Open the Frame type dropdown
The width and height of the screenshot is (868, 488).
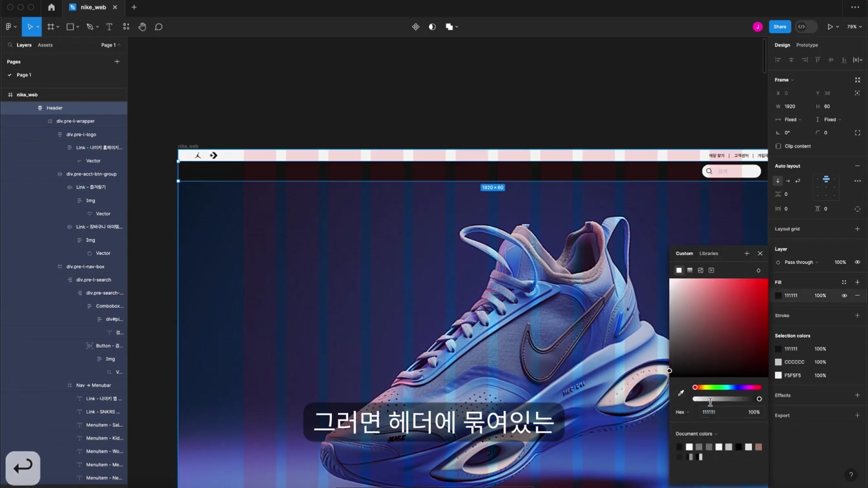[784, 80]
